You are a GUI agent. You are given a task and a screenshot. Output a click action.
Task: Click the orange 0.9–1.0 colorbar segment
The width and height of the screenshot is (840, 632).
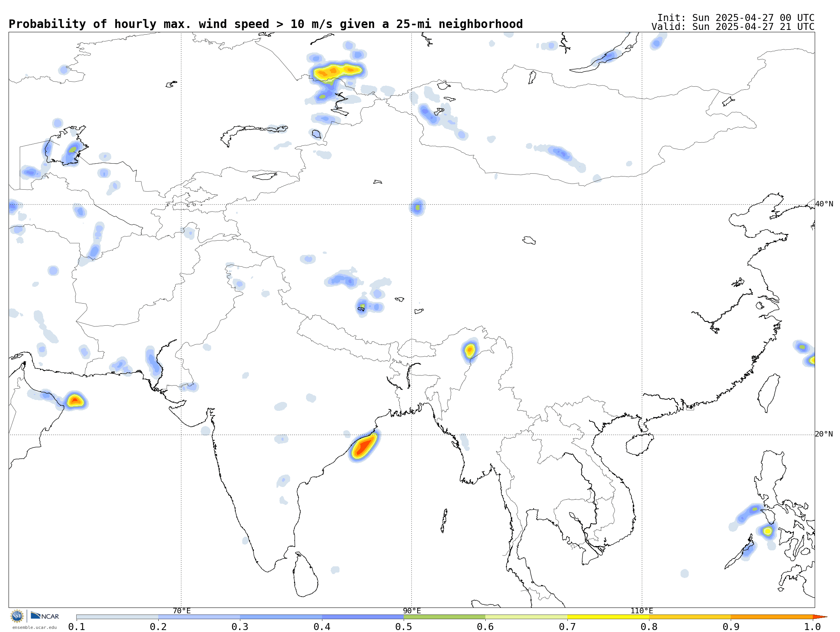[772, 617]
